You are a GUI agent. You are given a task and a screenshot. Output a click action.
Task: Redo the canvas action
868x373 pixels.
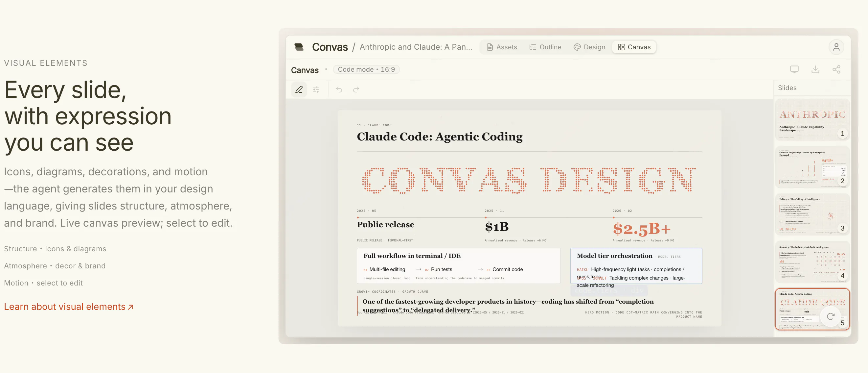pos(356,89)
